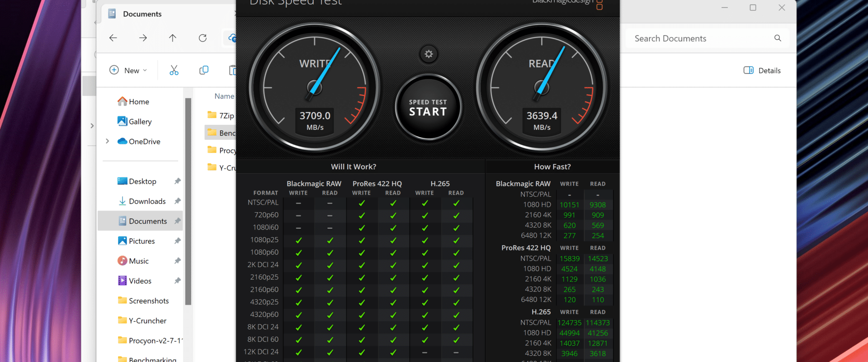Click the Blackmagicdesign logo
This screenshot has height=362, width=868.
tap(567, 4)
